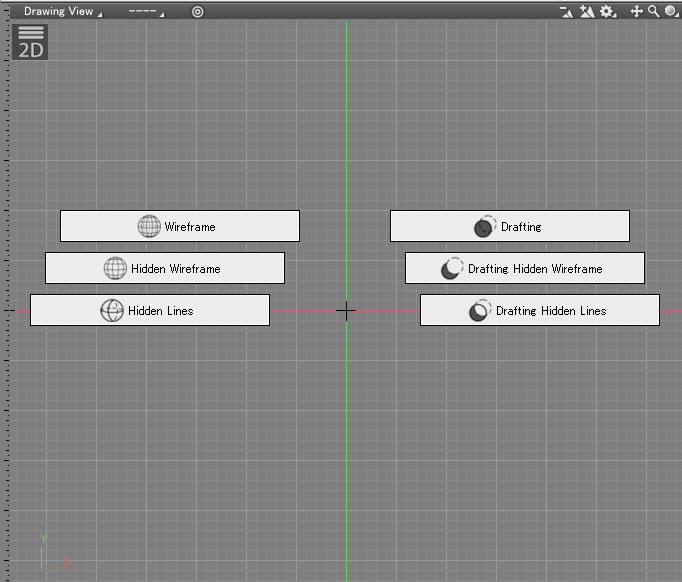Image resolution: width=682 pixels, height=582 pixels.
Task: Open the shading sphere display menu
Action: [x=672, y=11]
